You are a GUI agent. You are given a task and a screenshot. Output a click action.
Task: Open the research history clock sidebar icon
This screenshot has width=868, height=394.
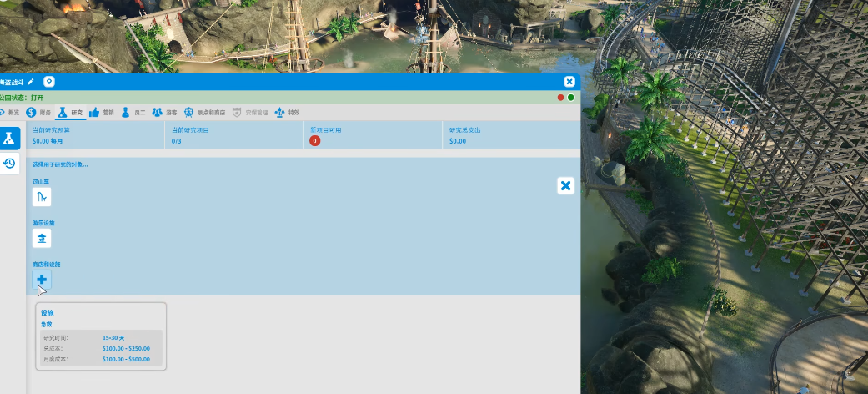[x=9, y=164]
